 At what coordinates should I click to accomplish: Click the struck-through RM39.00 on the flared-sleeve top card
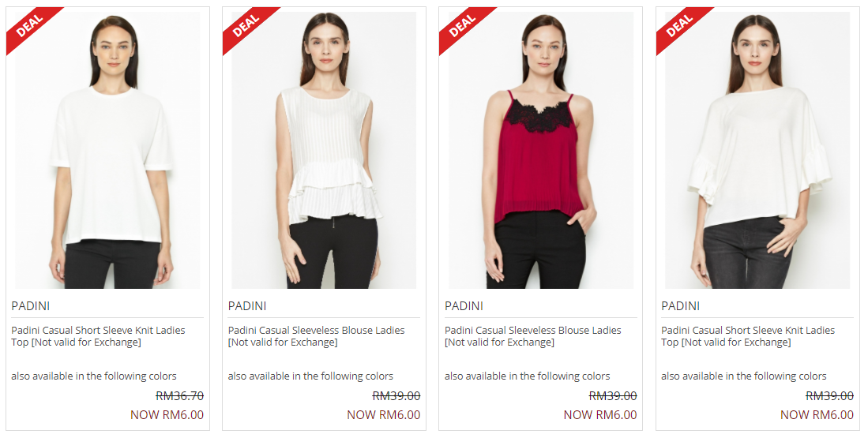829,396
